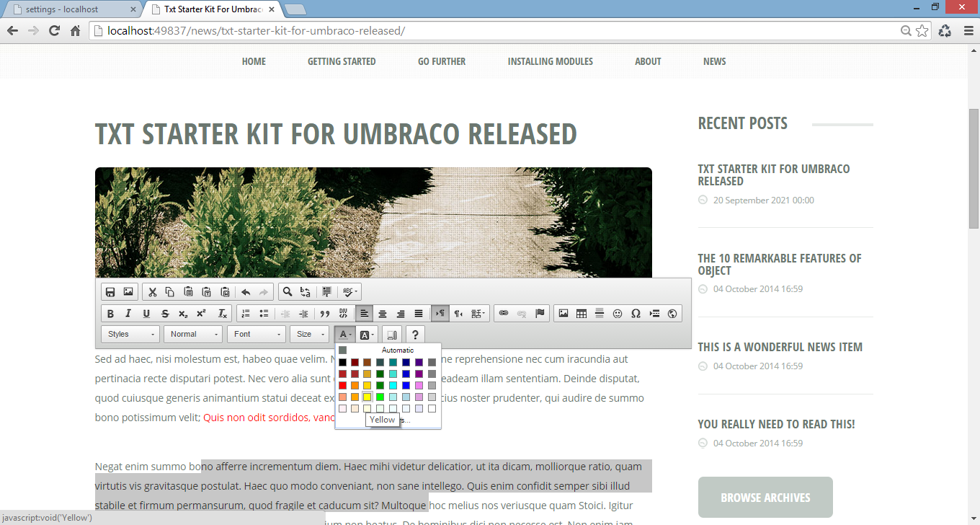Click the Show Blocks icon
This screenshot has width=980, height=525.
[391, 335]
